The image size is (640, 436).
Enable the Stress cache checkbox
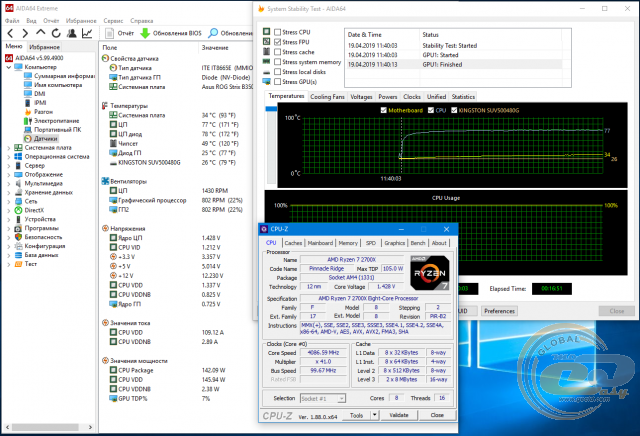click(278, 52)
